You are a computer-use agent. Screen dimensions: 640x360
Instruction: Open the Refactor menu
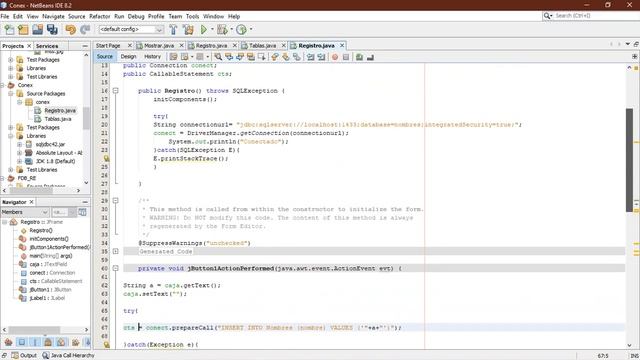pos(100,16)
